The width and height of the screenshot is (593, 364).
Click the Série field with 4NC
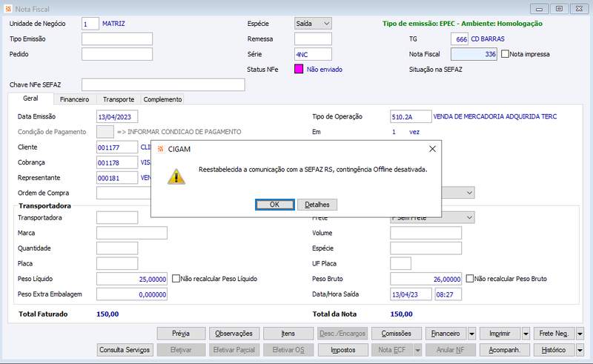(x=313, y=54)
